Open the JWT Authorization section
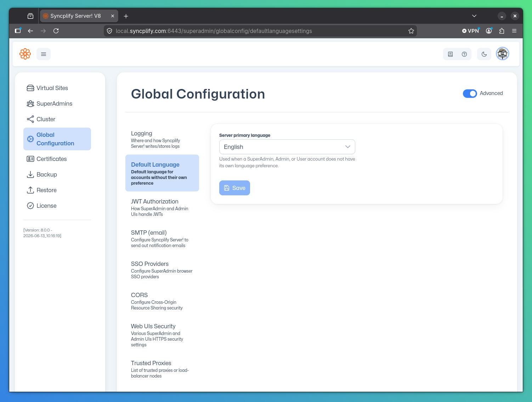This screenshot has height=402, width=532. point(162,207)
